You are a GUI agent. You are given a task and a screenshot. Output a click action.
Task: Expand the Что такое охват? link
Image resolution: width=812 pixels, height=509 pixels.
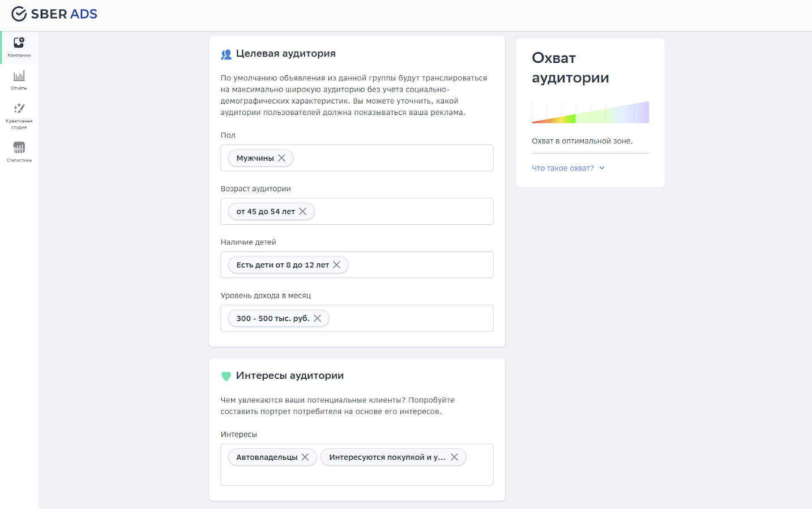(x=562, y=168)
